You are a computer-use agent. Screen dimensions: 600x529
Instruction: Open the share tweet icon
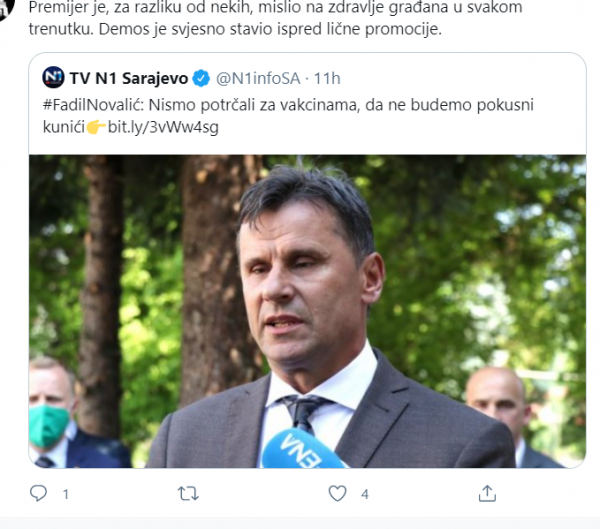487,493
